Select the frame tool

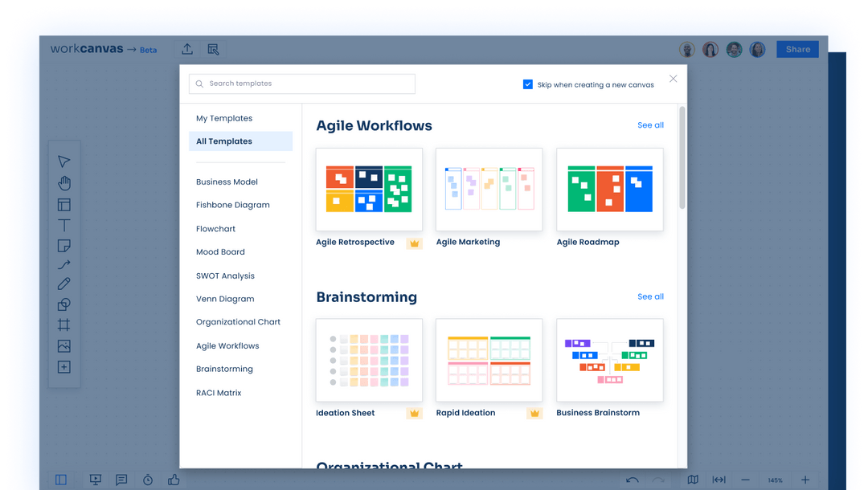64,325
